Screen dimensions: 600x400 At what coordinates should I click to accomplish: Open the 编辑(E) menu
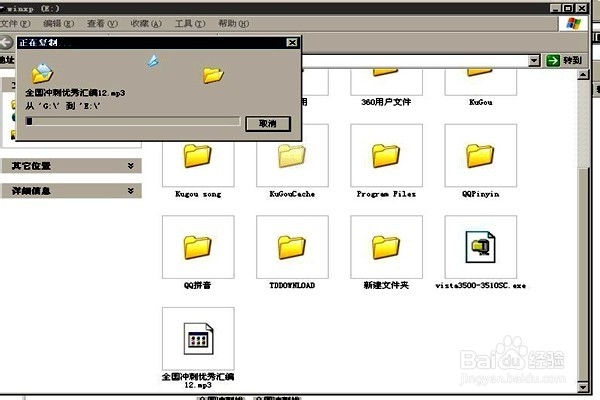[x=59, y=24]
